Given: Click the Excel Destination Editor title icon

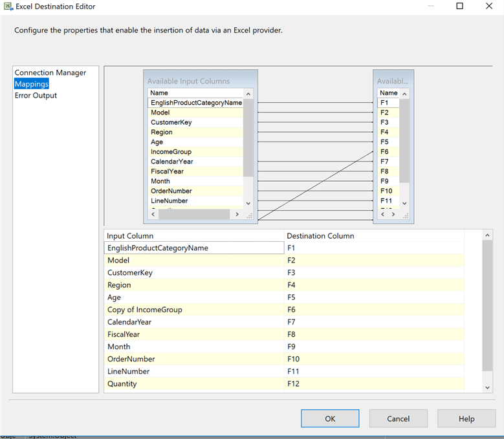Looking at the screenshot, I should pyautogui.click(x=7, y=6).
